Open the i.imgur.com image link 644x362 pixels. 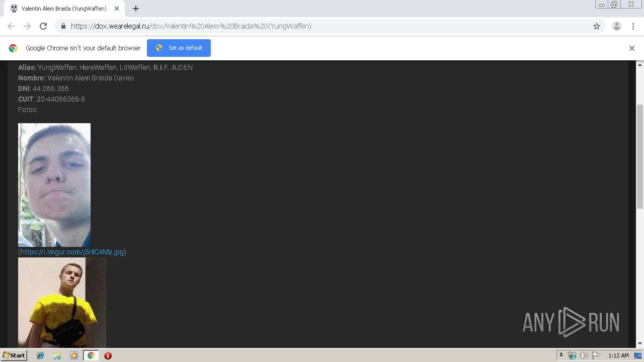coord(72,252)
